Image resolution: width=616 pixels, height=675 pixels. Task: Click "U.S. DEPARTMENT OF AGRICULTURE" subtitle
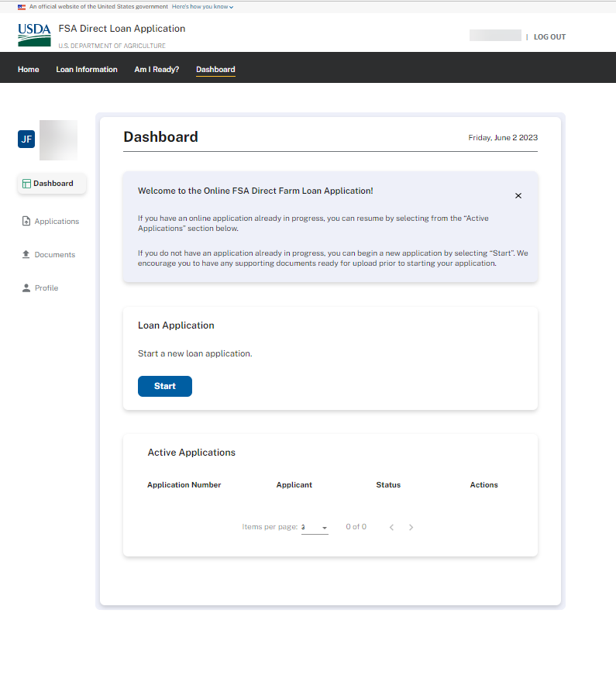[x=112, y=46]
